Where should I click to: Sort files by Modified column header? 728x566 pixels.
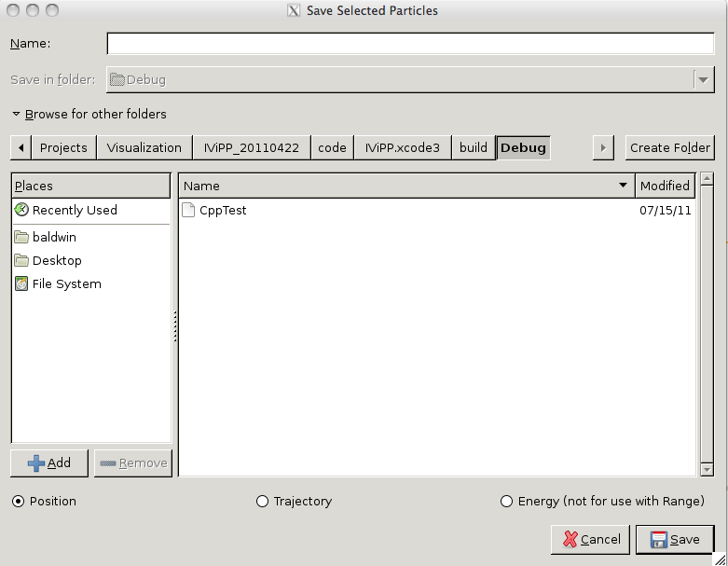tap(665, 186)
